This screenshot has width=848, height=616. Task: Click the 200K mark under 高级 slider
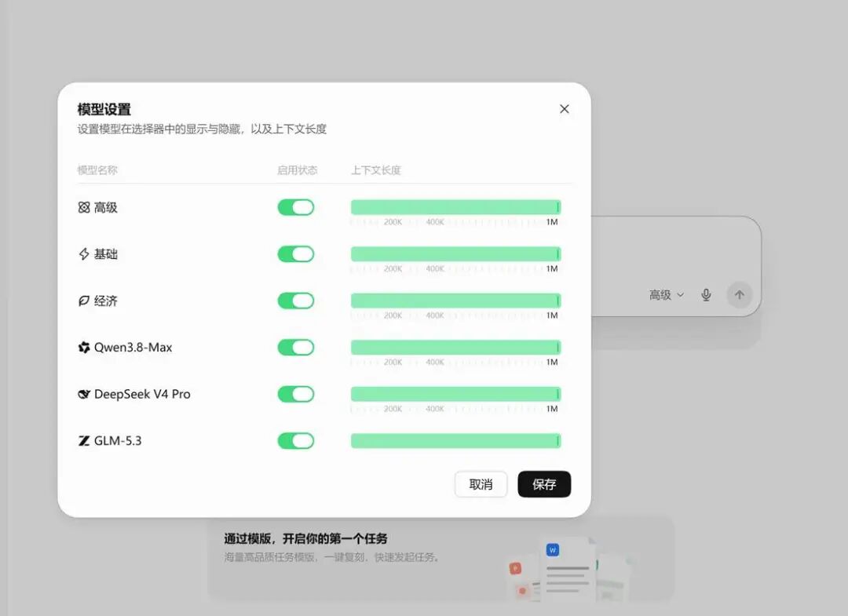[393, 222]
